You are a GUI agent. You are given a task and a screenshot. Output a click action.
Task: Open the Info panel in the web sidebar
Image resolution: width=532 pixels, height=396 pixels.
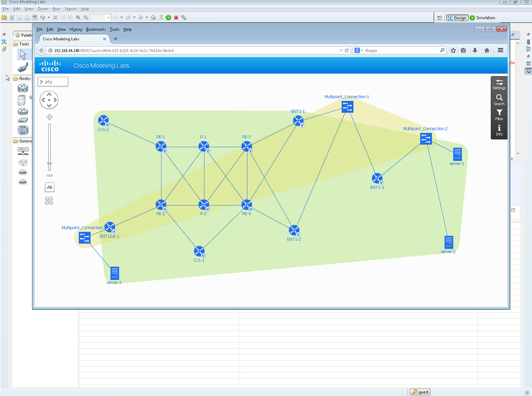coord(499,130)
